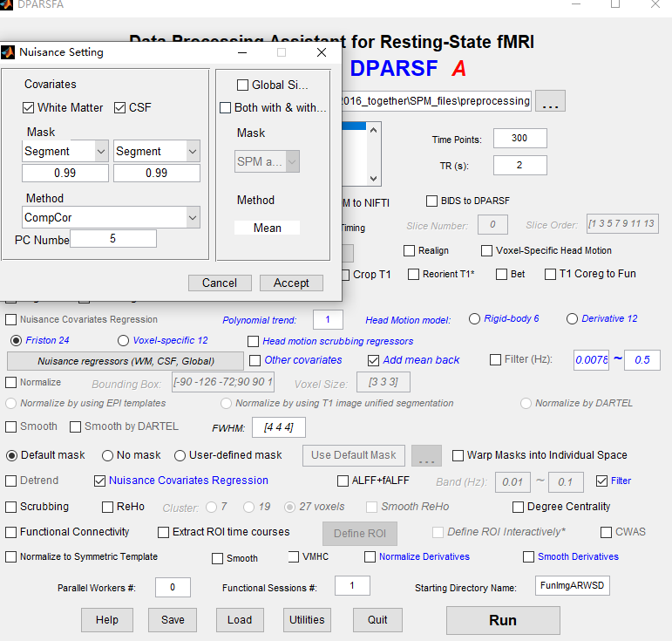
Task: Enable Warp Masks into Individual Space
Action: [458, 455]
